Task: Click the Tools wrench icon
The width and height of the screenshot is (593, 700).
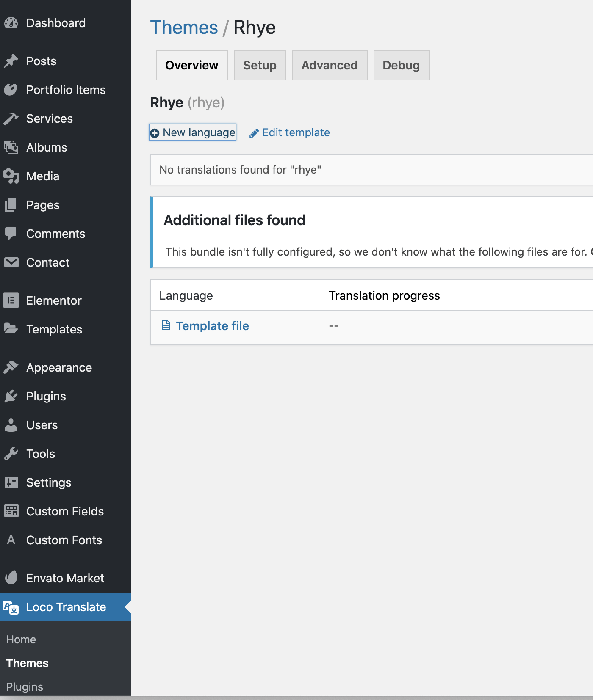Action: pos(11,454)
